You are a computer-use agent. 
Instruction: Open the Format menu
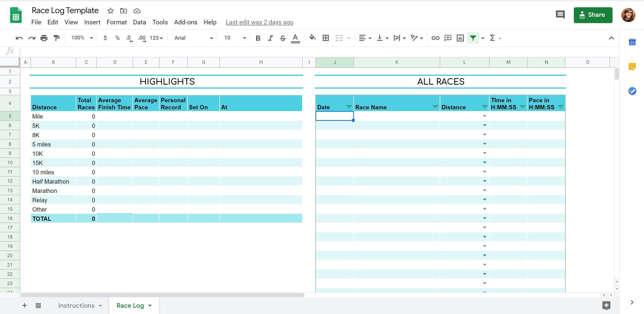click(116, 22)
